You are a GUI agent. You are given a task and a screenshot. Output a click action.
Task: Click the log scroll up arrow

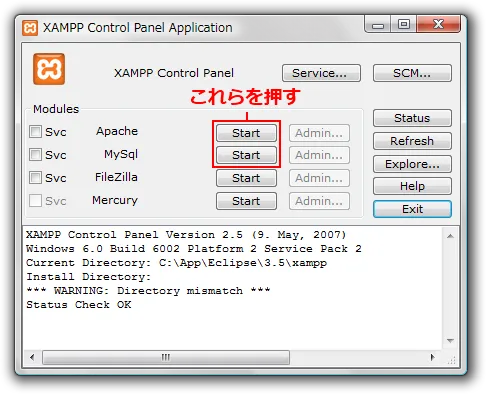coord(450,236)
